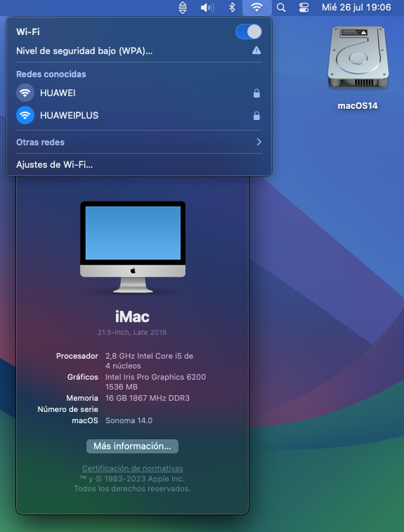Screen dimensions: 404x532
Task: Click the 2,8 GHz Intel Core i5 value
Action: [x=149, y=361]
